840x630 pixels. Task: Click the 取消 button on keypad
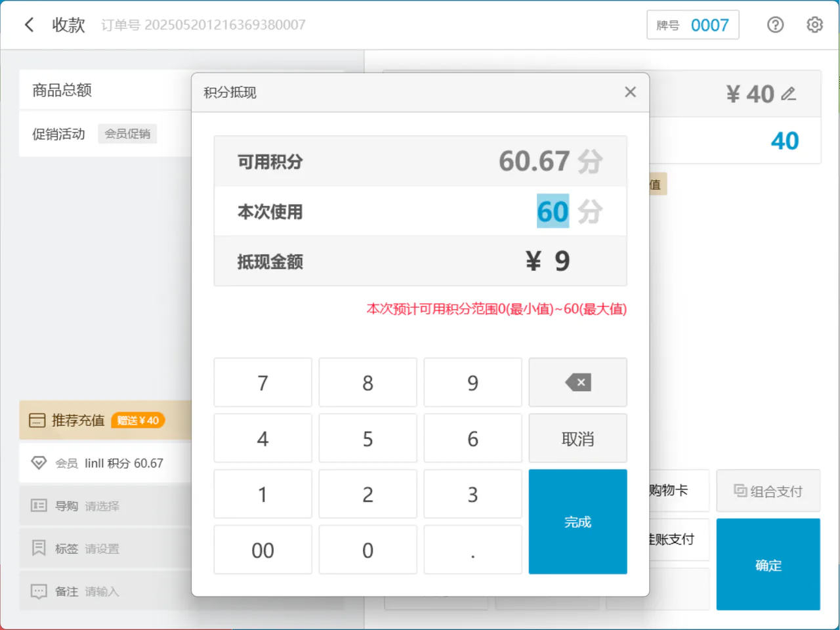coord(577,438)
